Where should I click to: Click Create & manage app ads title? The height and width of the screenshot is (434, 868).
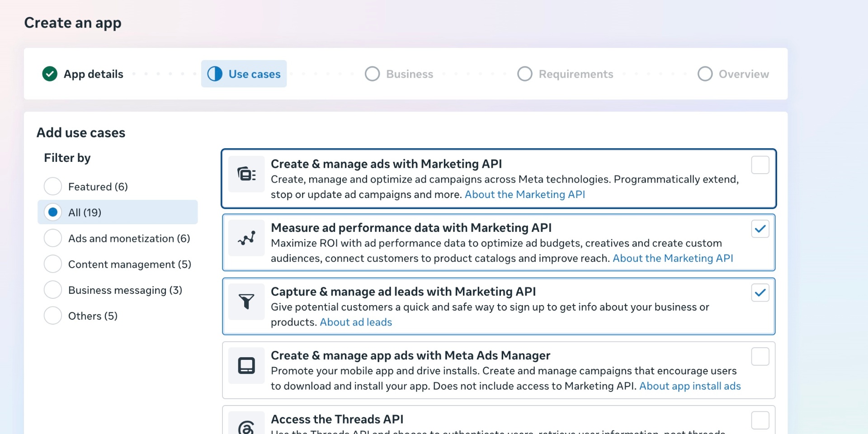(410, 355)
